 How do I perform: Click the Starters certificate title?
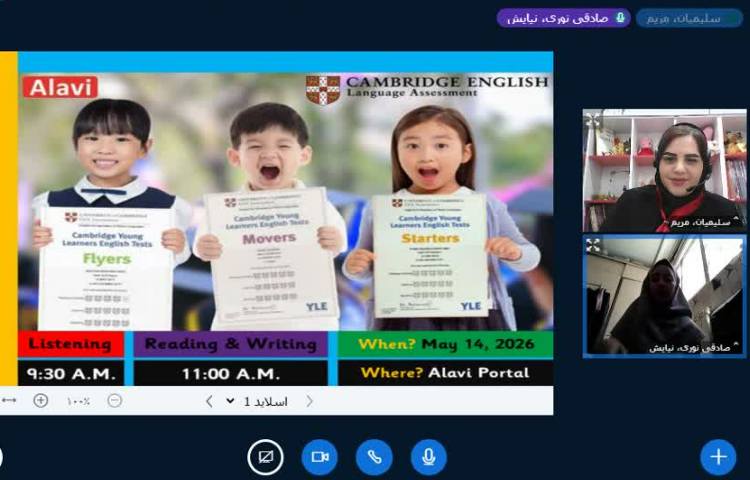click(x=430, y=238)
